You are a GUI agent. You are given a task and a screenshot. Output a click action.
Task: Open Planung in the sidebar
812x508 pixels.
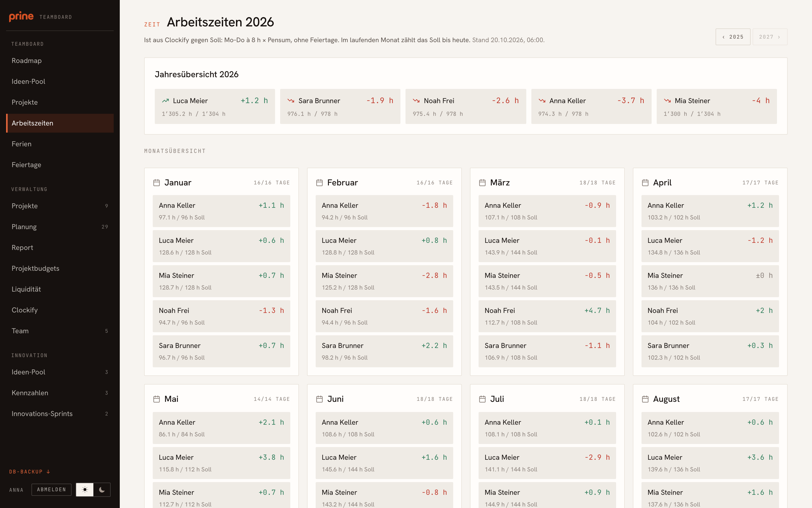[x=60, y=227]
